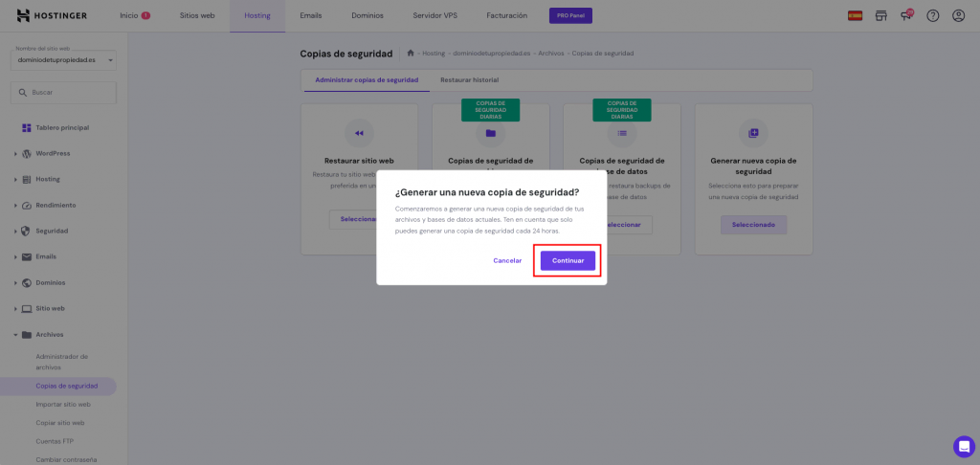Open the user profile icon

point(958,15)
